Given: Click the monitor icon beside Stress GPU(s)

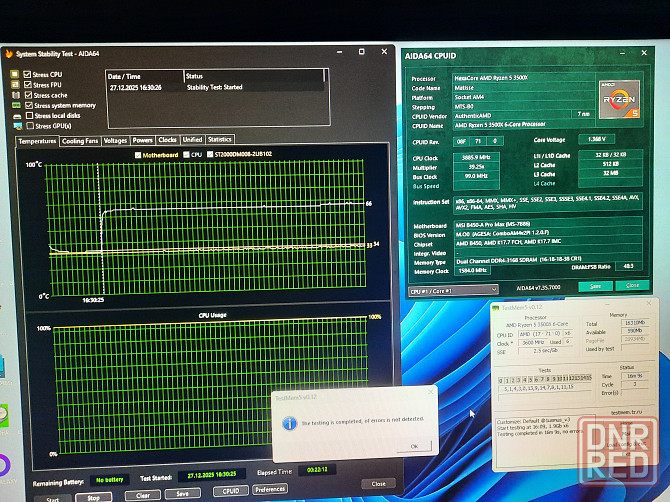Looking at the screenshot, I should (18, 126).
